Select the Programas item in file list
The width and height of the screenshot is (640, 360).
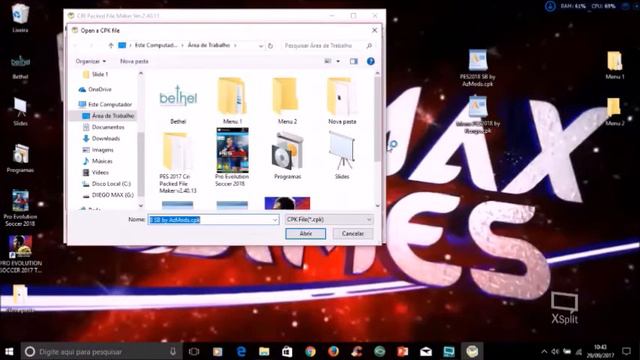[x=287, y=156]
